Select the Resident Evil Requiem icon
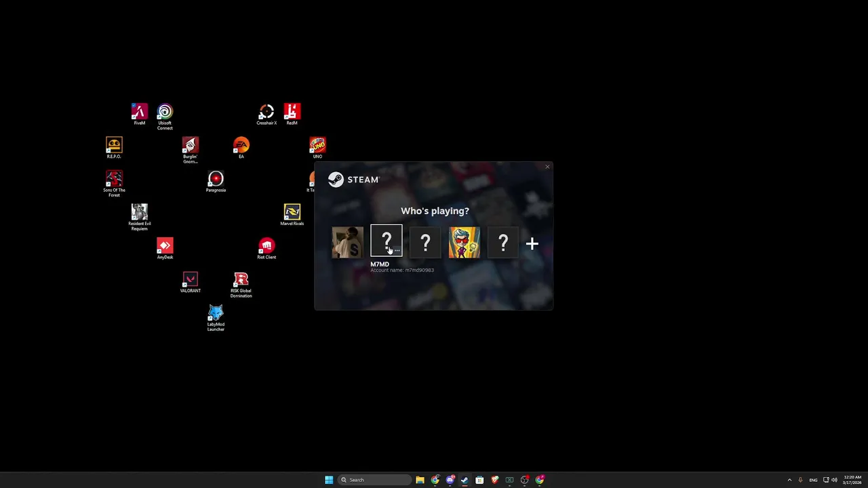 pos(140,218)
